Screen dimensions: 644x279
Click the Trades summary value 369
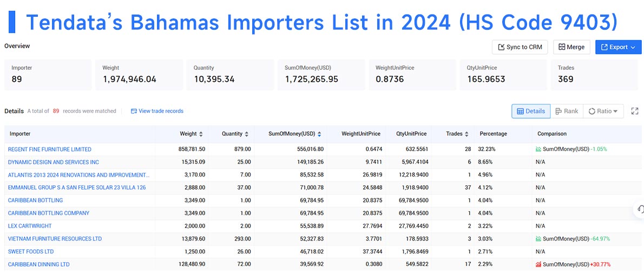pos(566,79)
